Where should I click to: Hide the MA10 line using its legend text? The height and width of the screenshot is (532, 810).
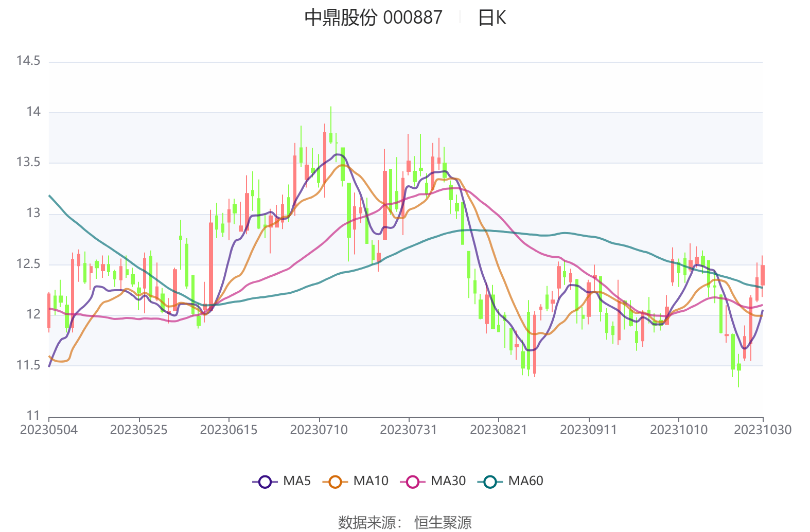tap(371, 481)
